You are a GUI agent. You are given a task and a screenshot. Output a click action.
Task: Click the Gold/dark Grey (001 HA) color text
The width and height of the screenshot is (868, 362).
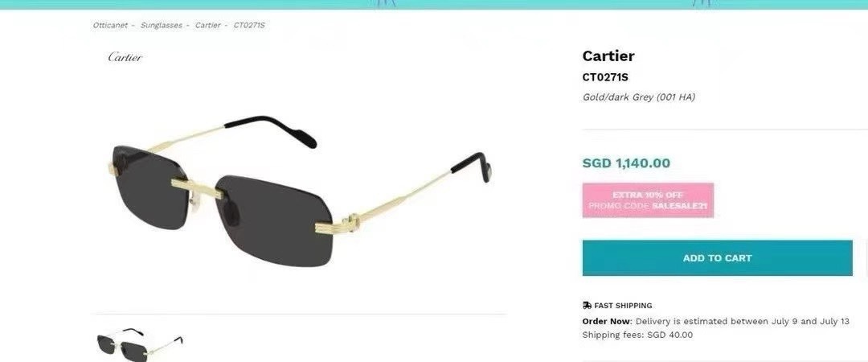point(638,97)
